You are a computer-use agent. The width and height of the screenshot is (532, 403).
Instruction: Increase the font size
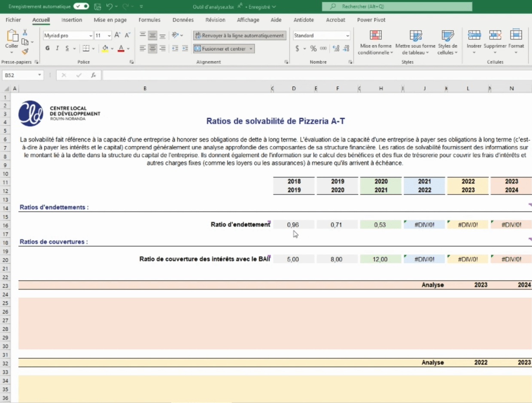point(118,36)
